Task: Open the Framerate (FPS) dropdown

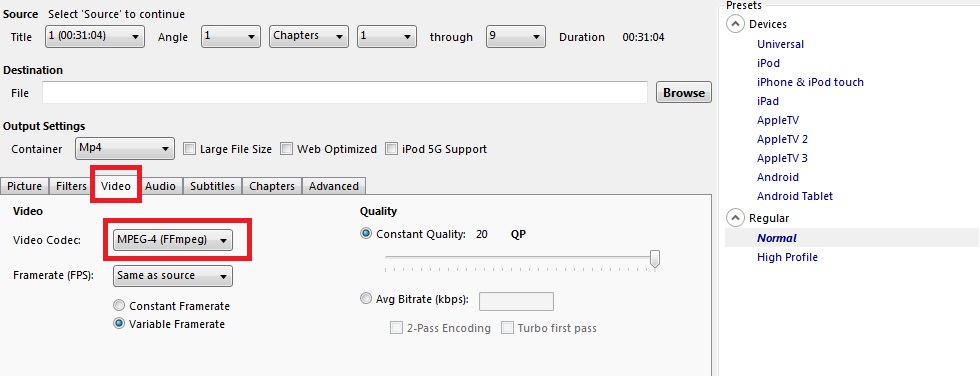Action: click(x=172, y=275)
